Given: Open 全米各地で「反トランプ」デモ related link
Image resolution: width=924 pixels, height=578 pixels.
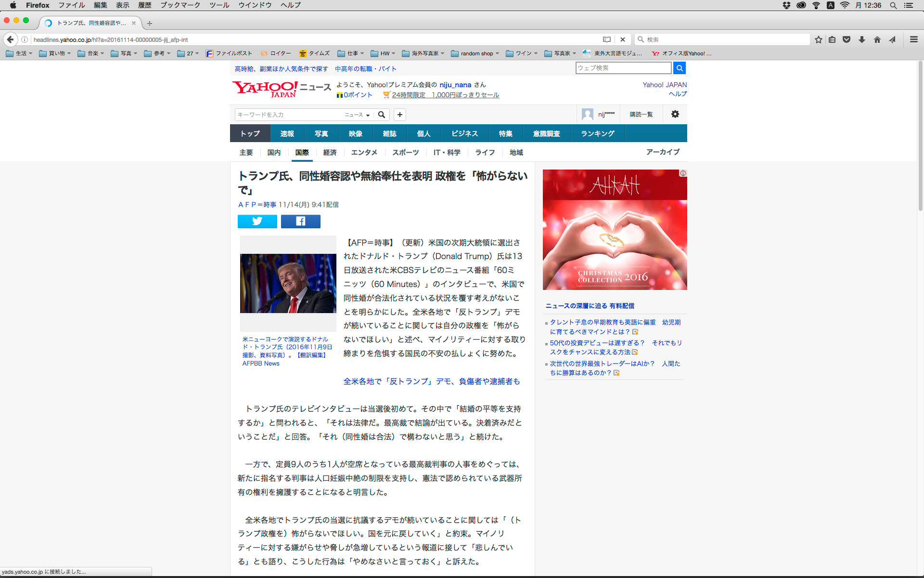Looking at the screenshot, I should [431, 381].
